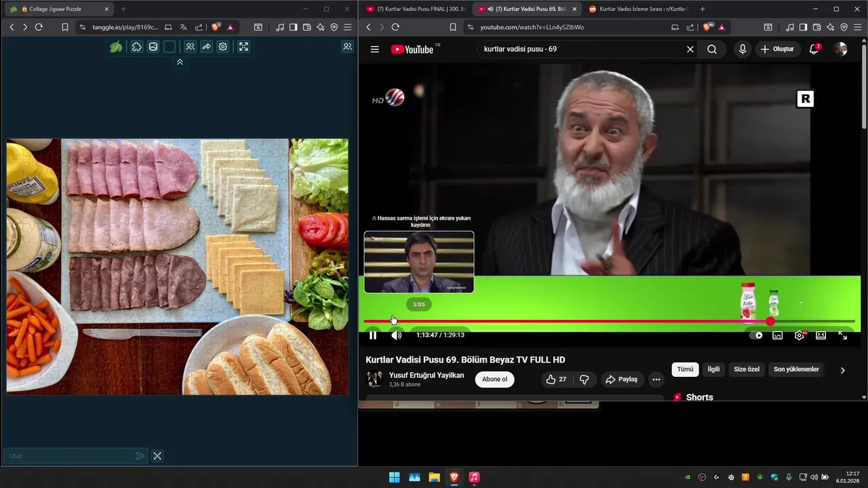Bookmark the tanggle.io page
This screenshot has height=488, width=868.
[65, 27]
